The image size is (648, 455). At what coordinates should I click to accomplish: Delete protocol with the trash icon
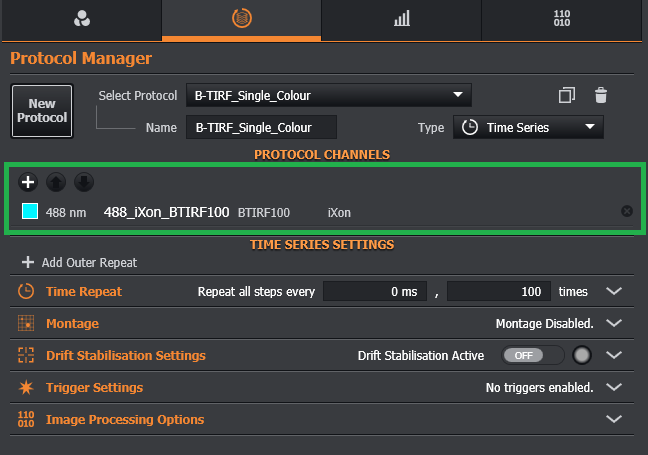pos(601,95)
